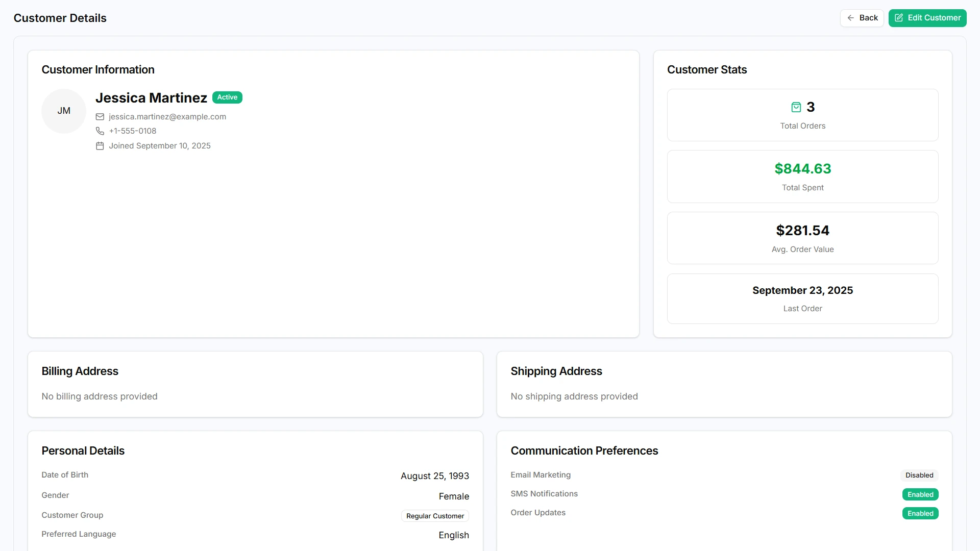The height and width of the screenshot is (551, 980).
Task: Click the shopping bag icon in Total Orders
Action: point(796,107)
